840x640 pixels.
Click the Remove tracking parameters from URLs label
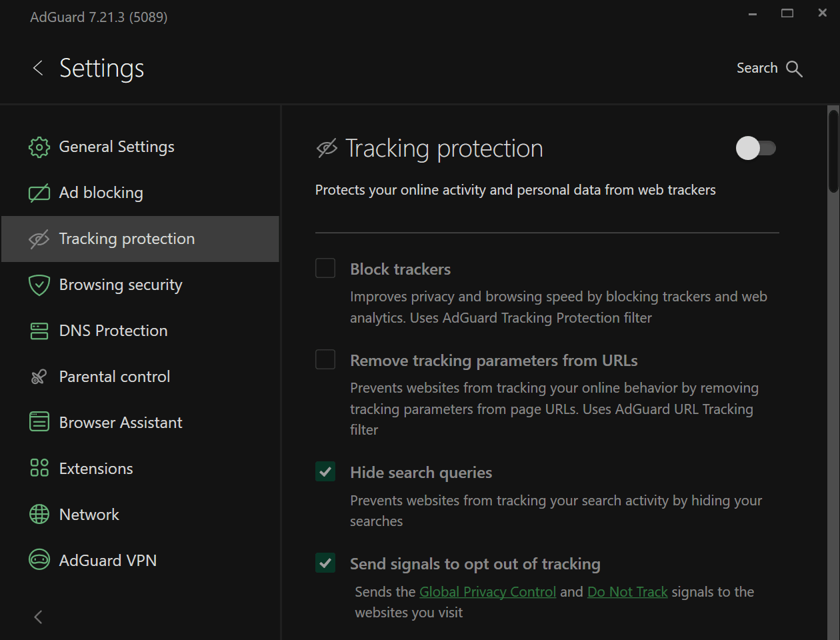pyautogui.click(x=493, y=361)
